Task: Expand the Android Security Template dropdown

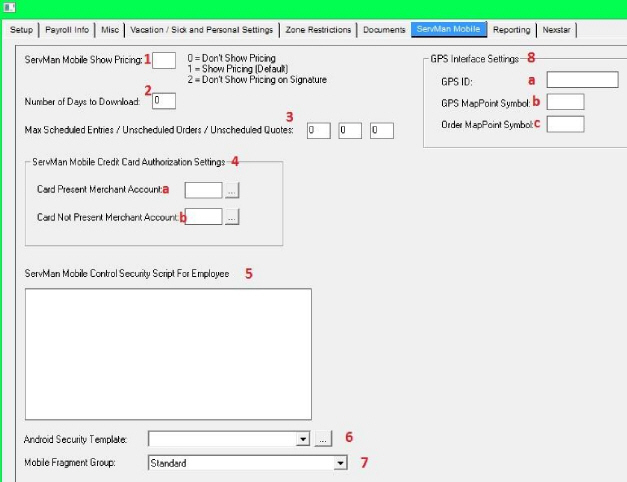Action: point(303,439)
